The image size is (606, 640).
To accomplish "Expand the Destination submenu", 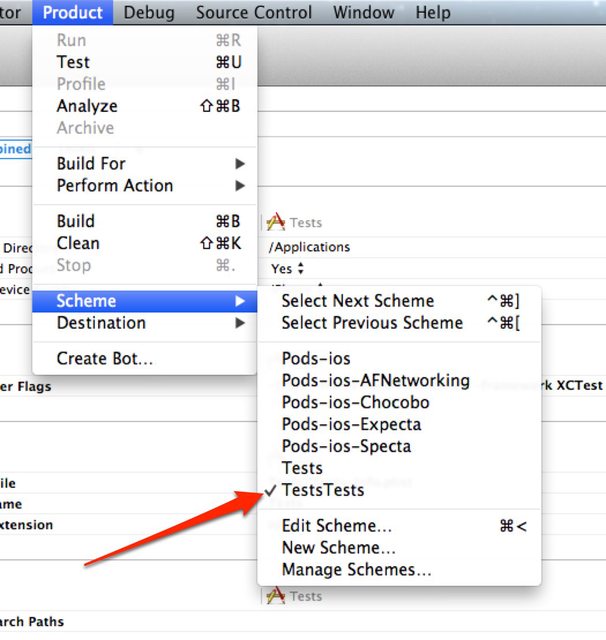I will (145, 323).
